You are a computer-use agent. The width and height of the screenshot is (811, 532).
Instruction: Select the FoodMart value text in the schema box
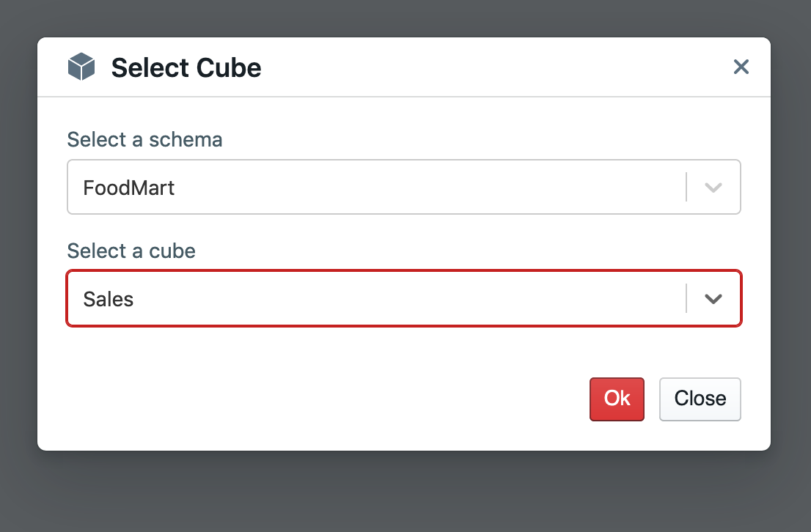pyautogui.click(x=129, y=188)
